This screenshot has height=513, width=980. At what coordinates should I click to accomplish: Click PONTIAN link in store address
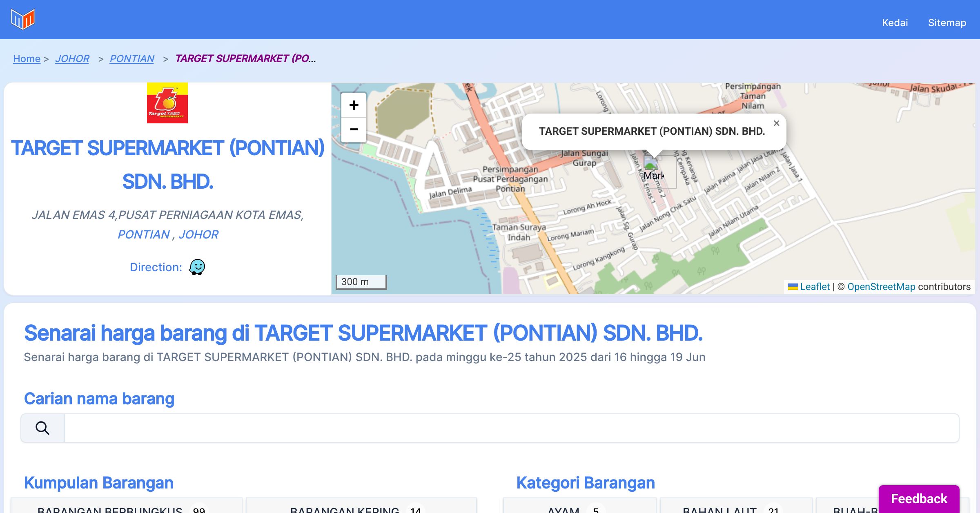[x=144, y=234]
